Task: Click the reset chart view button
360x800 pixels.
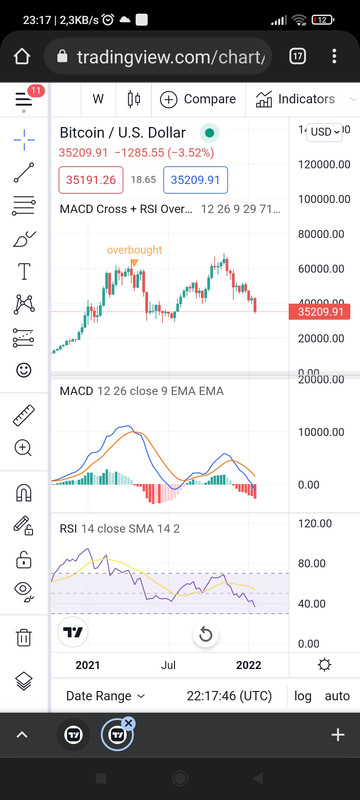Action: point(205,635)
